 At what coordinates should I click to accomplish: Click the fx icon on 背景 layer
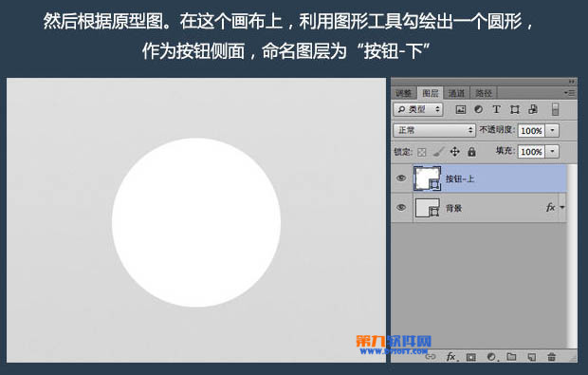pyautogui.click(x=550, y=207)
